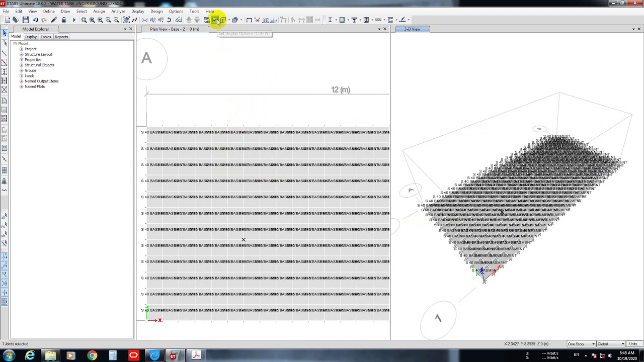Select the pointer tool in left toolbar
The width and height of the screenshot is (644, 362).
tap(5, 33)
